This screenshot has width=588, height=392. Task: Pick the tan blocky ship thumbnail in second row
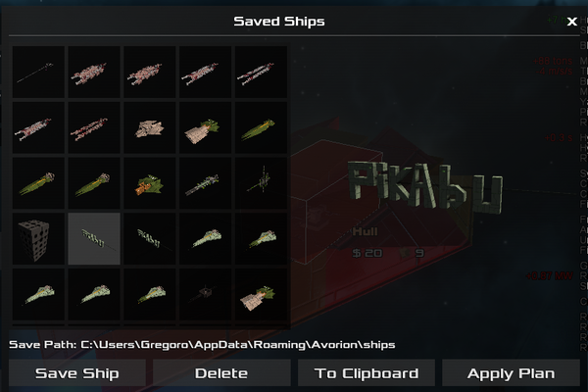pos(150,127)
